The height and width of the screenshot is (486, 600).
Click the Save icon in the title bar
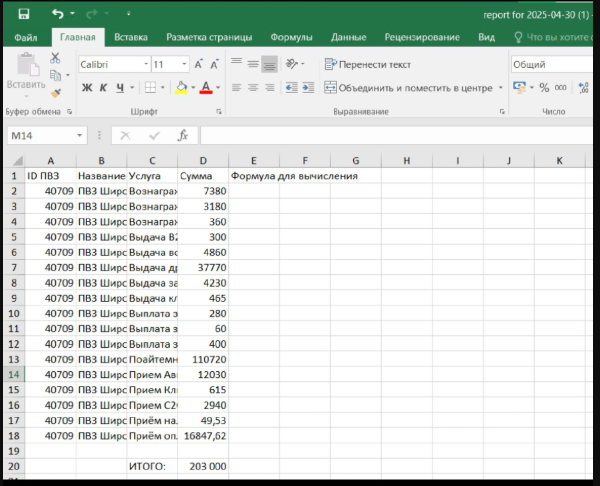[x=24, y=14]
